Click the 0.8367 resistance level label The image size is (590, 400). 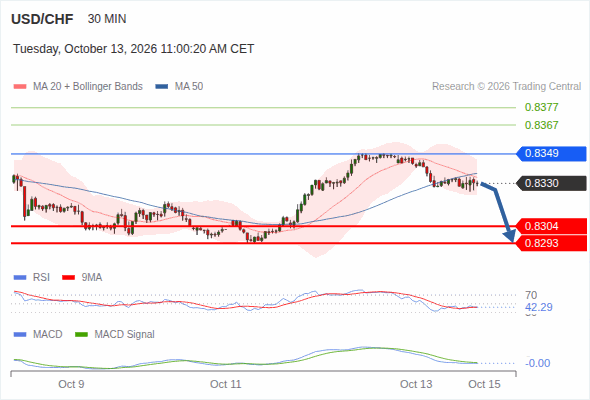541,125
